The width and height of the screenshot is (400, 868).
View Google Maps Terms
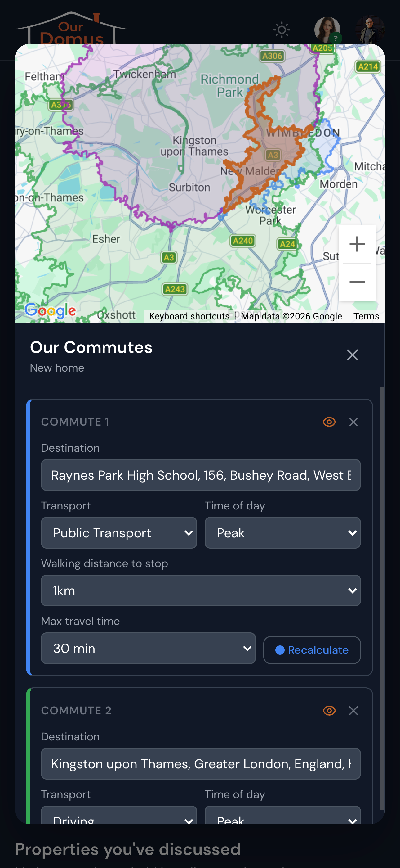click(366, 316)
